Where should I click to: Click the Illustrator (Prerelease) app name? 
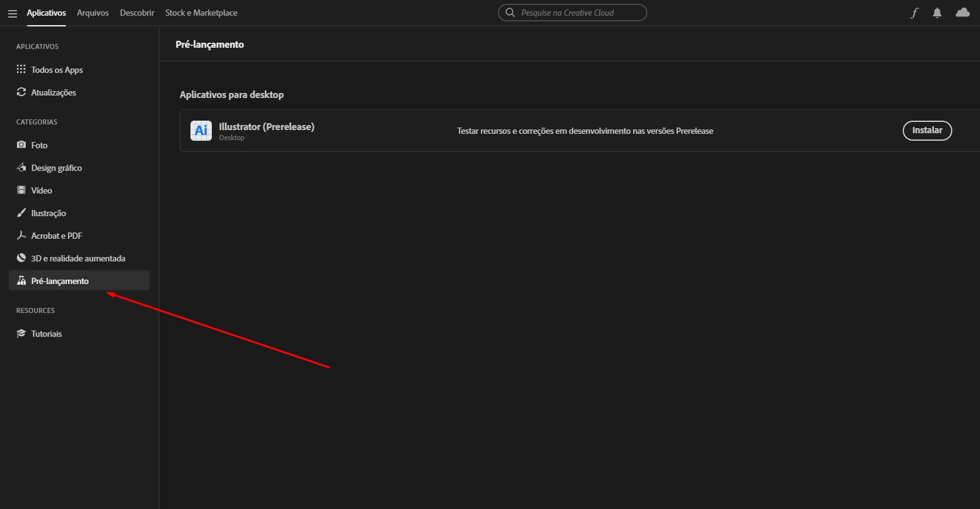[x=267, y=126]
